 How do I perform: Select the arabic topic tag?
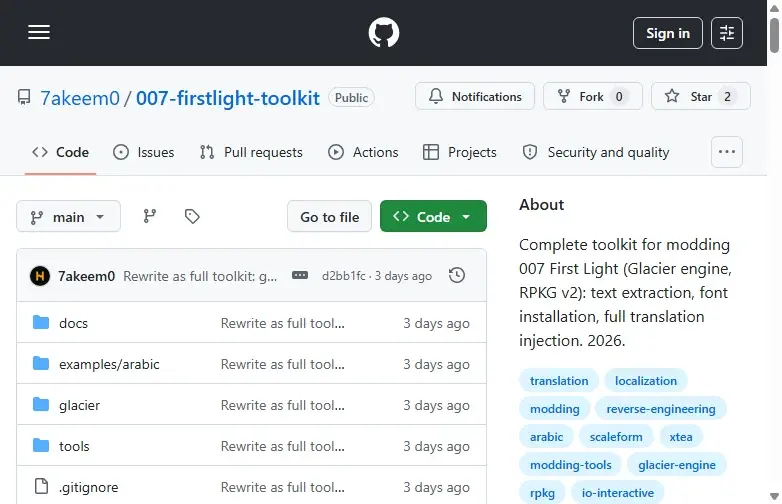point(546,437)
